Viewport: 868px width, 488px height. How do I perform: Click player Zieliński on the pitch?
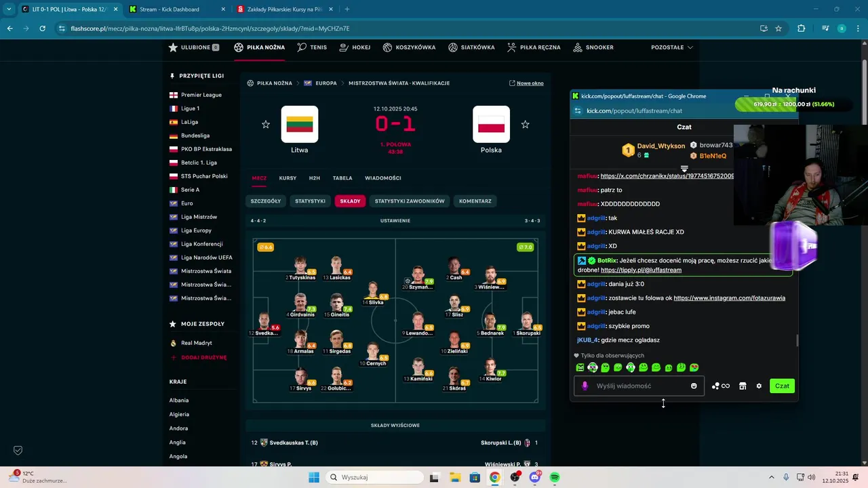click(x=454, y=343)
